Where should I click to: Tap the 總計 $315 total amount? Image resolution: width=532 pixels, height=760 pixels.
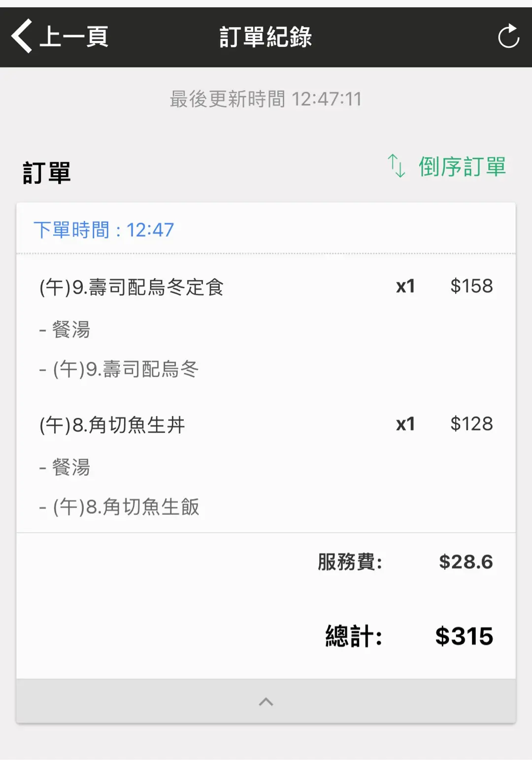coord(464,636)
